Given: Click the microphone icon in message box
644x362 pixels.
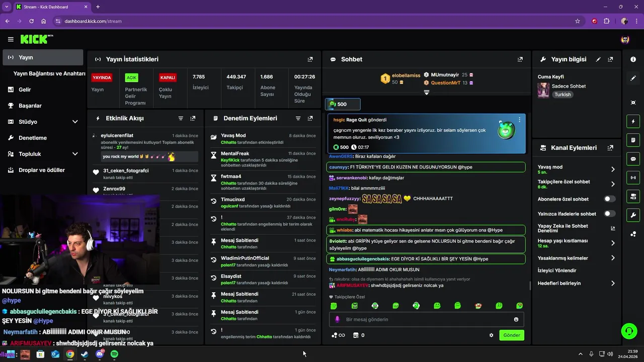Looking at the screenshot, I should point(337,319).
